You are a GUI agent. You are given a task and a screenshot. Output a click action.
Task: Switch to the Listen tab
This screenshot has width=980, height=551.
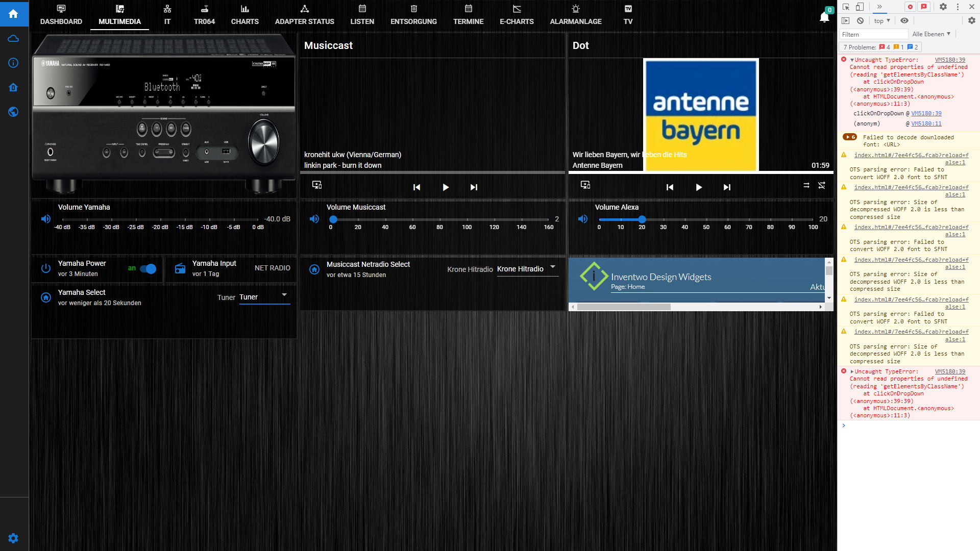coord(362,15)
